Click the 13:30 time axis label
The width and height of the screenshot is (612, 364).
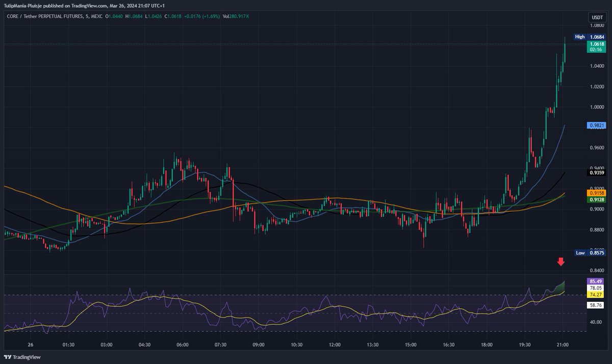click(x=373, y=345)
